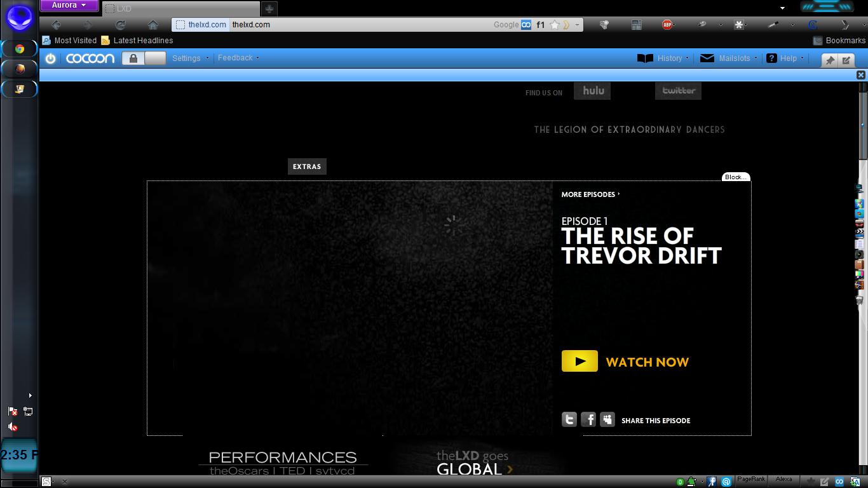The image size is (868, 488).
Task: Go forward with the forward arrow
Action: click(x=88, y=25)
